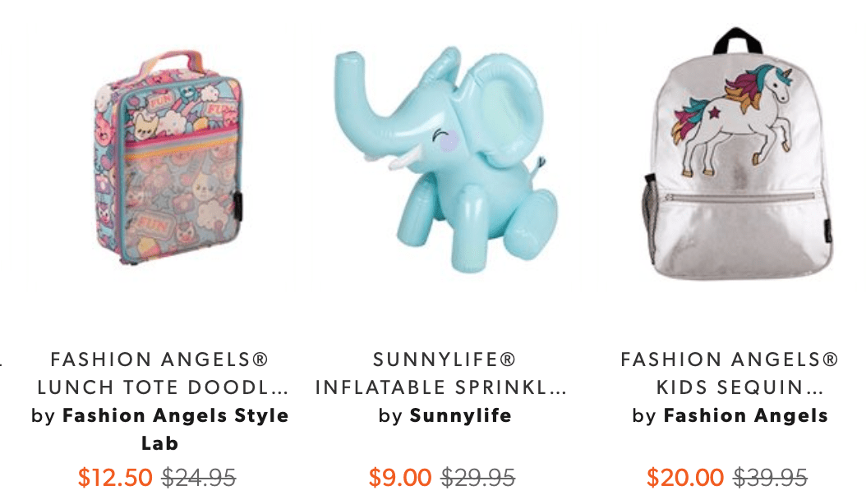Visit the Fashion Angels brand link under the Kids Sequin title

(x=745, y=415)
